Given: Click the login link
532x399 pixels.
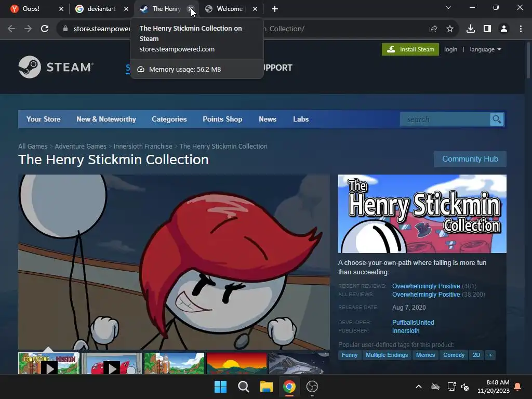Looking at the screenshot, I should click(x=450, y=49).
